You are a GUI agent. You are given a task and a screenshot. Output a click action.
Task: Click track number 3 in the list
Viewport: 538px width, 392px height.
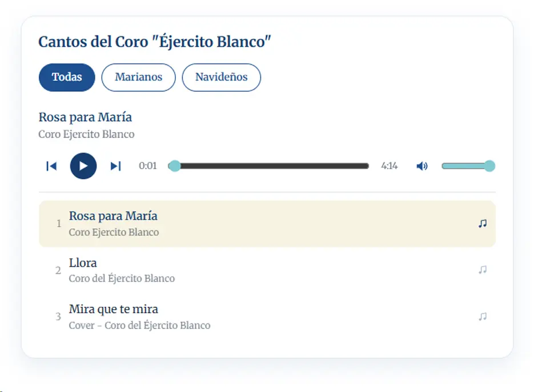(58, 317)
